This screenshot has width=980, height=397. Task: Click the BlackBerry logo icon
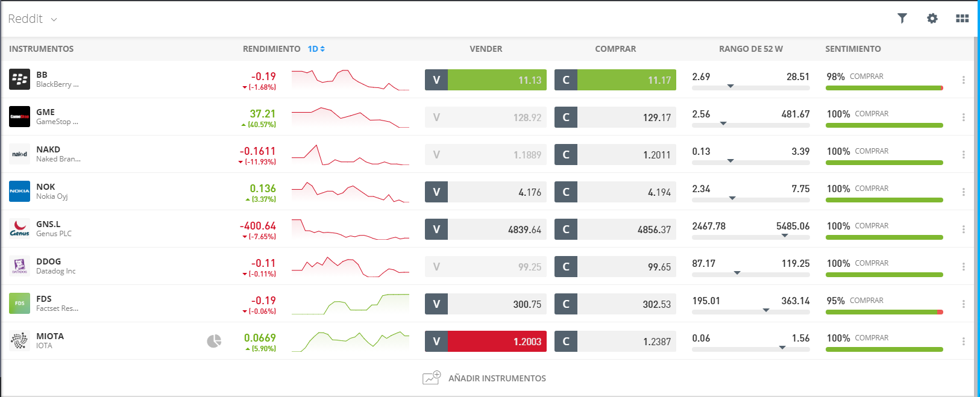pyautogui.click(x=19, y=80)
